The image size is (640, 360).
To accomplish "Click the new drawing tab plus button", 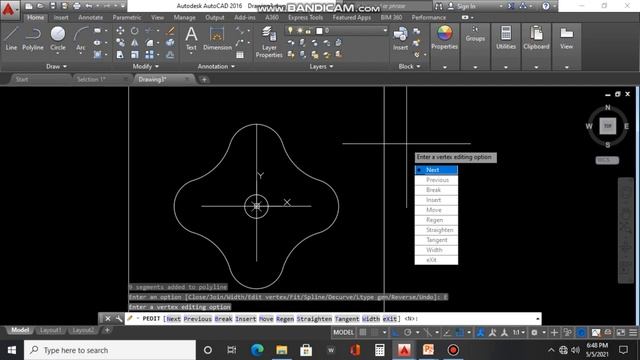I will click(204, 79).
